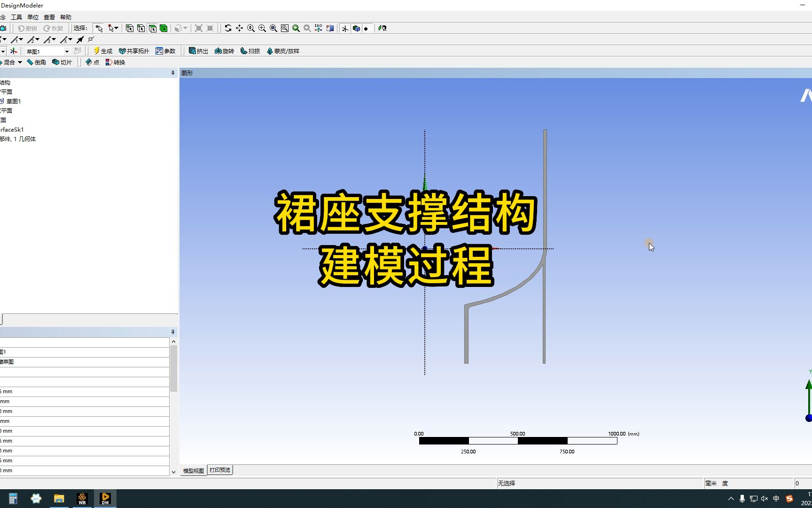Screen dimensions: 812x508
Task: Select Skin/Loft (蒙皮/放样) tool
Action: pos(283,51)
